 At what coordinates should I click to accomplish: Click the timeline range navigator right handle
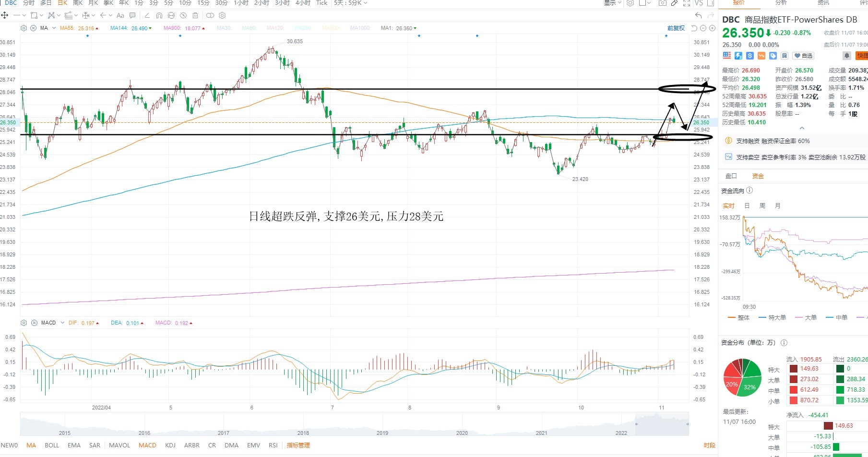(x=687, y=424)
